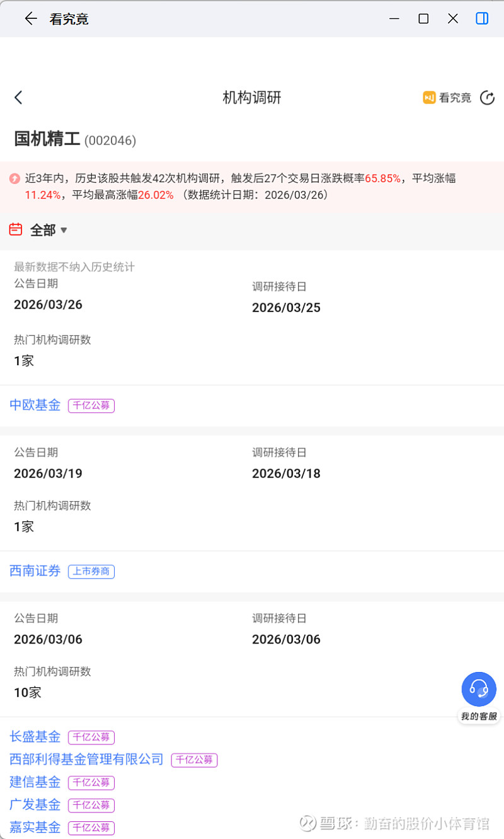Open 长盛基金 institution link
This screenshot has height=839, width=504.
35,736
